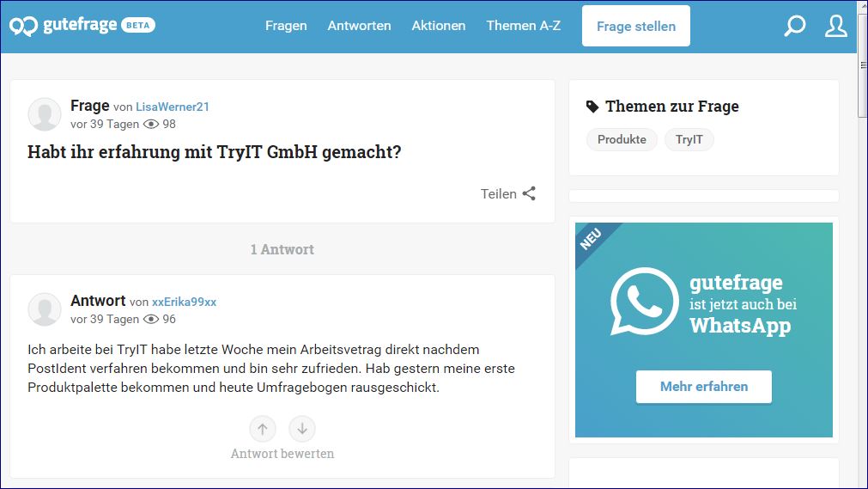Click the 1 Antwort heading
Image resolution: width=868 pixels, height=489 pixels.
(282, 249)
